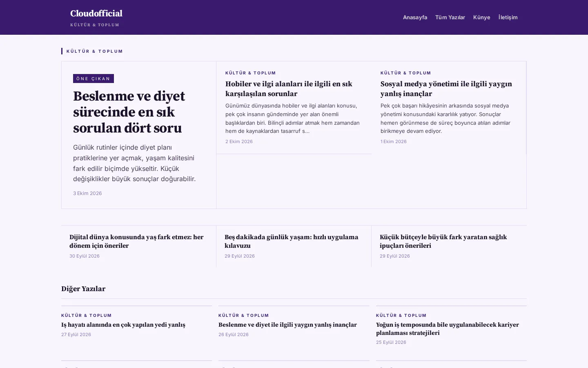Viewport: 588px width, 368px height.
Task: Click the '3 Ekim 2026' date
Action: tap(87, 193)
